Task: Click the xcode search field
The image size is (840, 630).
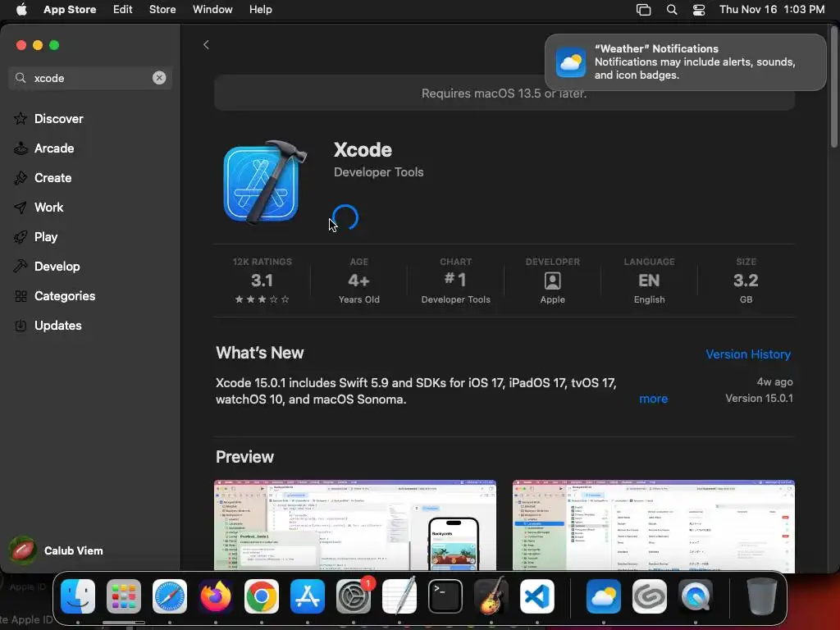Action: [x=90, y=78]
